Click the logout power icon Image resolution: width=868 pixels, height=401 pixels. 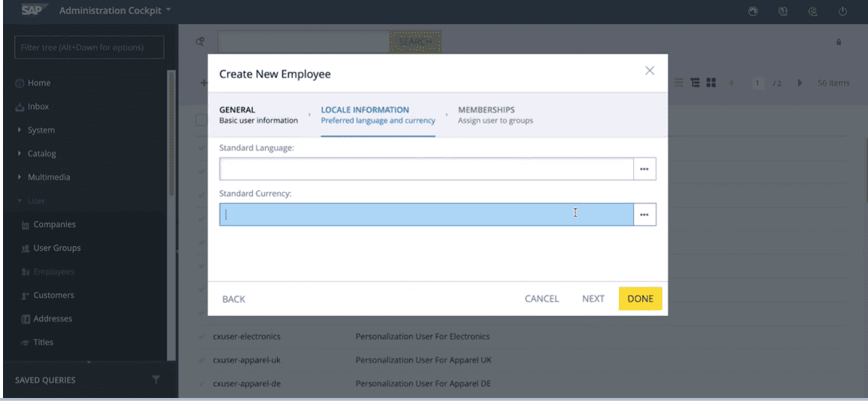(x=842, y=11)
